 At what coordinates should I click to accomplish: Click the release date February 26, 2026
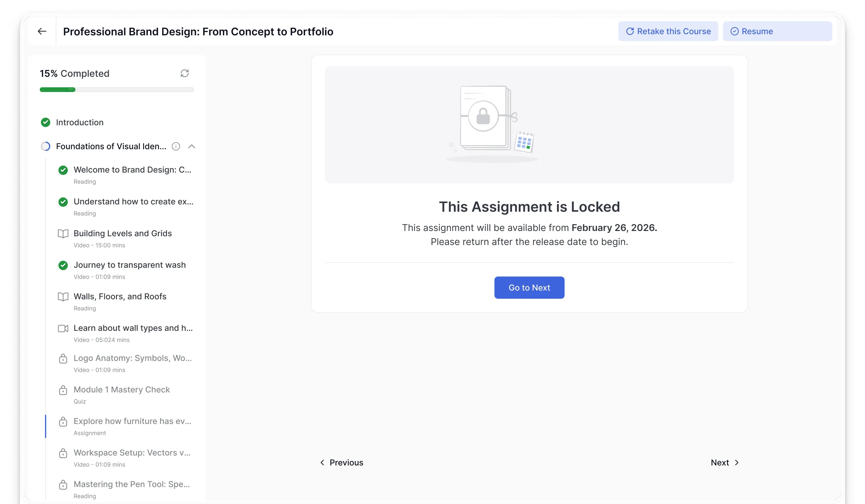[x=614, y=228]
